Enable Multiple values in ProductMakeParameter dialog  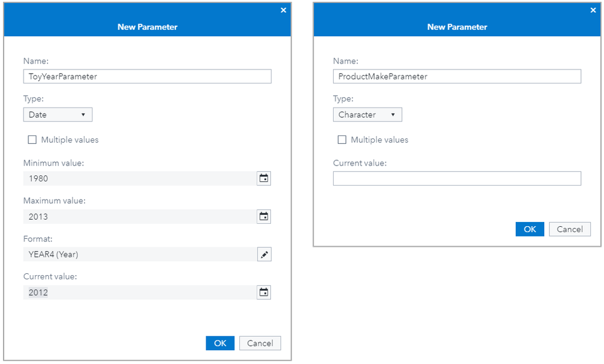click(x=342, y=140)
